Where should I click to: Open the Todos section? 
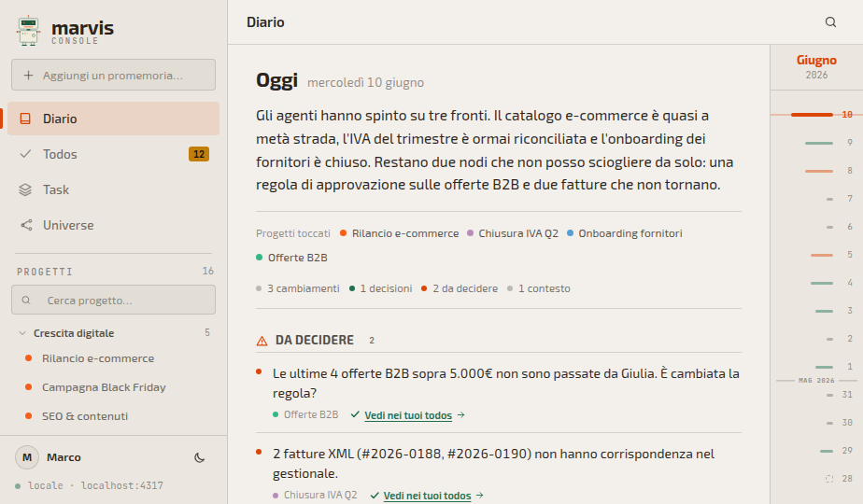pos(113,154)
